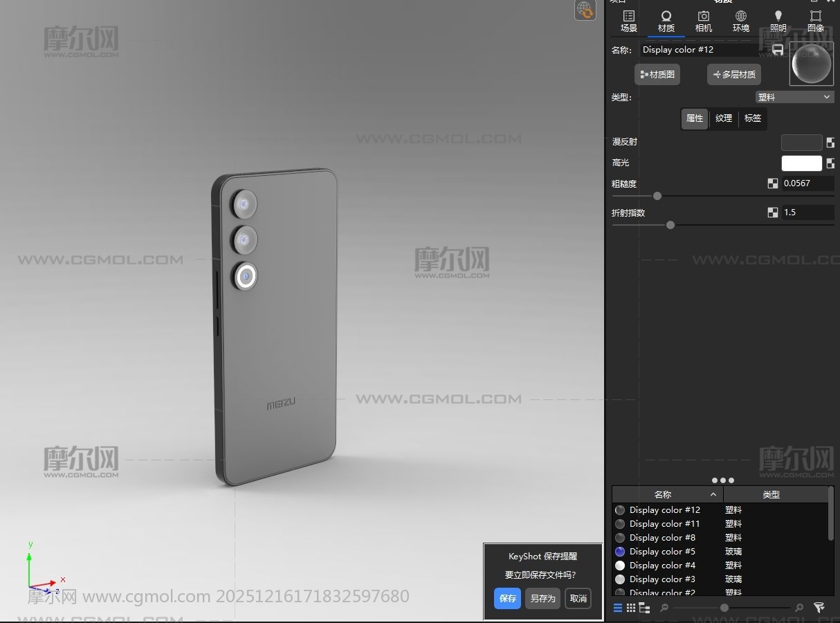Click the globe sync icon in viewport corner
Viewport: 840px width, 623px height.
coord(585,10)
